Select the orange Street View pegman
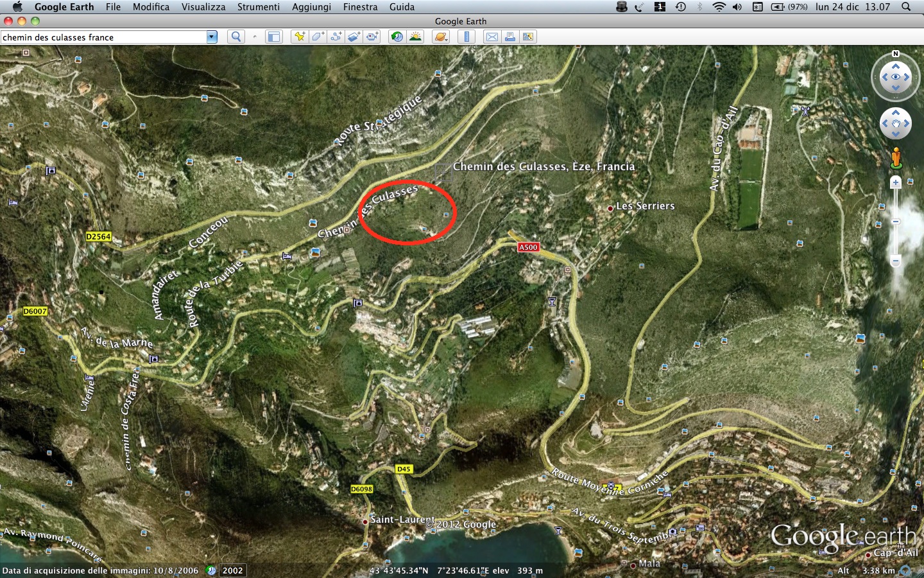This screenshot has width=924, height=578. (x=896, y=158)
